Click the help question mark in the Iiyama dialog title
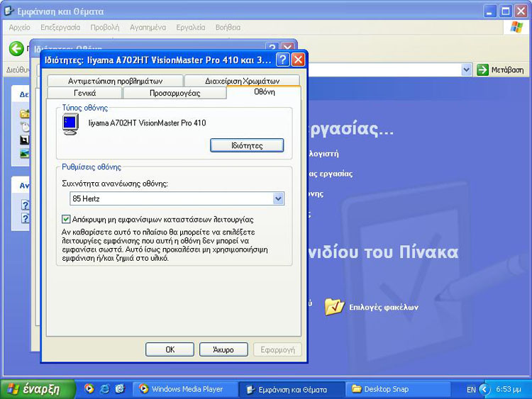The width and height of the screenshot is (532, 399). (282, 60)
